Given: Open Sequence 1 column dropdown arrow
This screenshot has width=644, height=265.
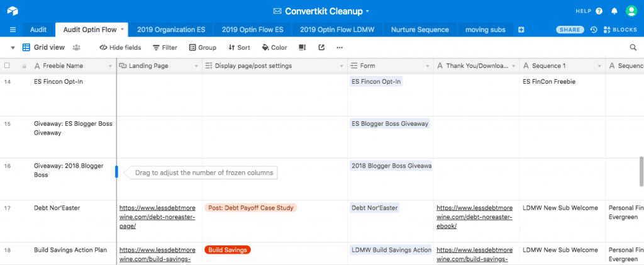Looking at the screenshot, I should click(599, 65).
